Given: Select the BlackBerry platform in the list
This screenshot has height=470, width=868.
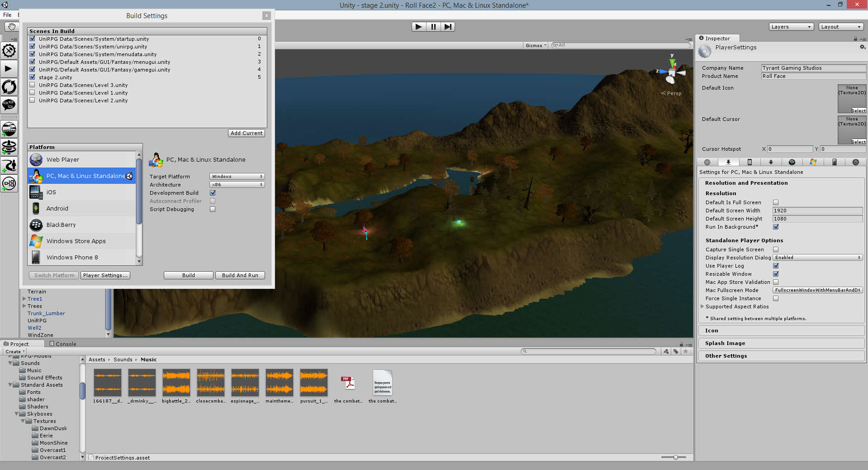Looking at the screenshot, I should (x=82, y=225).
